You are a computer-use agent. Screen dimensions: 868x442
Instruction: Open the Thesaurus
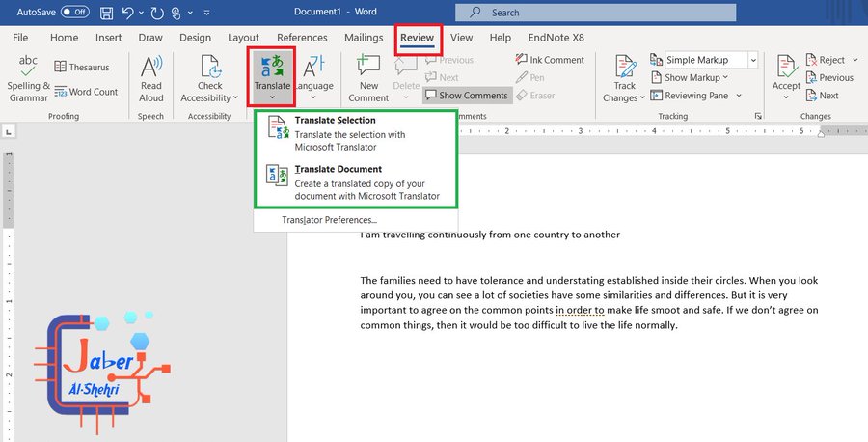pyautogui.click(x=82, y=67)
